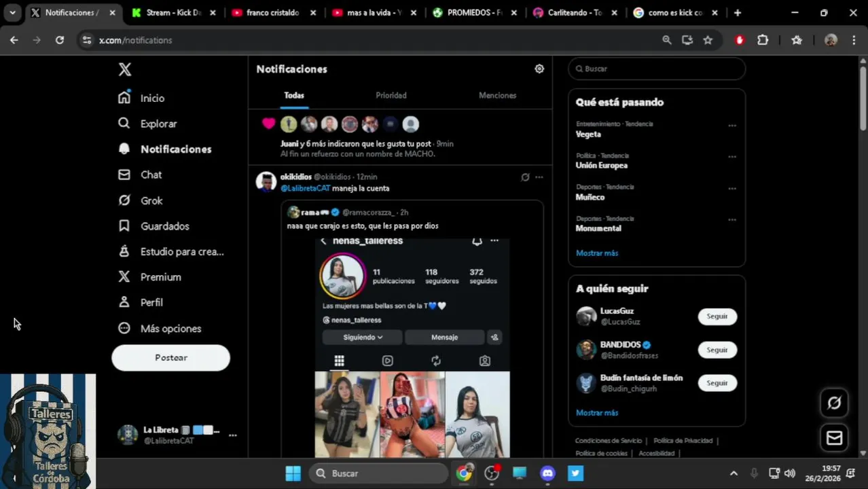Open more options for Unión Europea trend
Image resolution: width=868 pixels, height=489 pixels.
click(732, 157)
